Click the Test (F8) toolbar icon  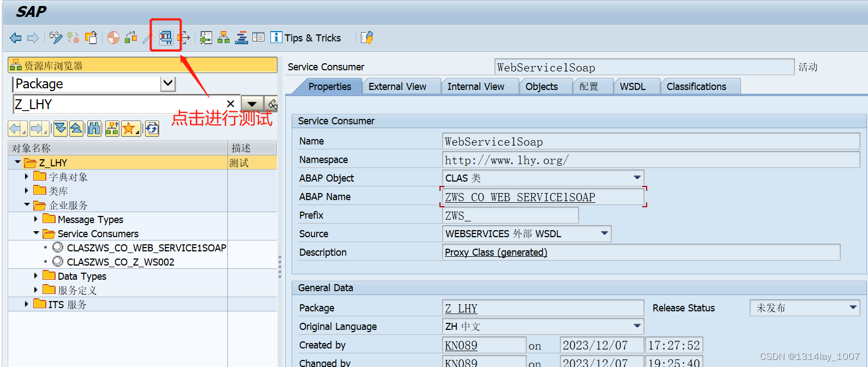[166, 38]
